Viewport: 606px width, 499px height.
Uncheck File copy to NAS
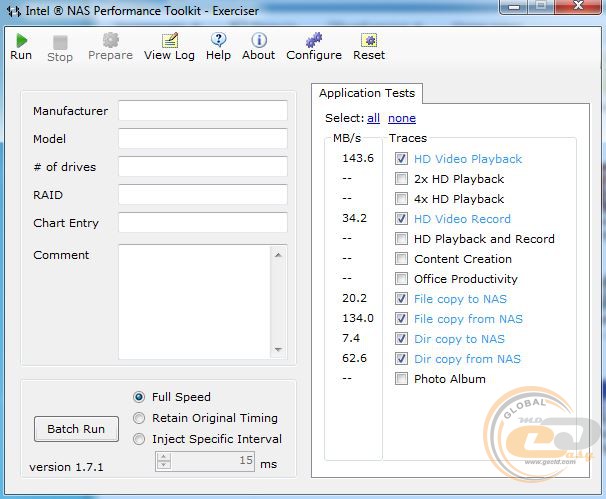(x=401, y=298)
